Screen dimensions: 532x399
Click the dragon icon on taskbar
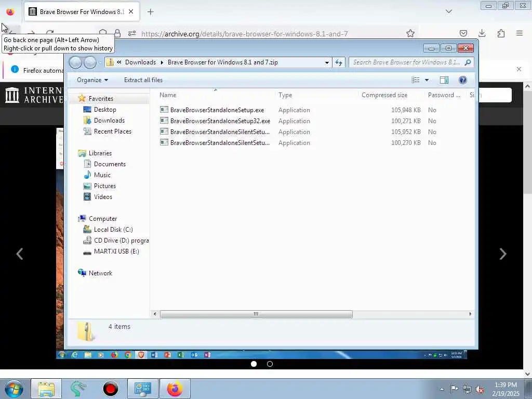[x=78, y=389]
